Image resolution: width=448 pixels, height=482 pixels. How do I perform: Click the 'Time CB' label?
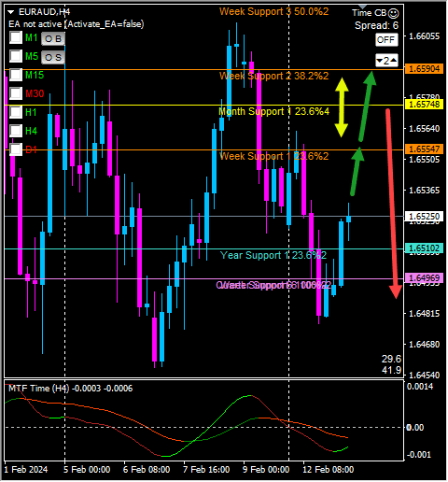coord(369,13)
